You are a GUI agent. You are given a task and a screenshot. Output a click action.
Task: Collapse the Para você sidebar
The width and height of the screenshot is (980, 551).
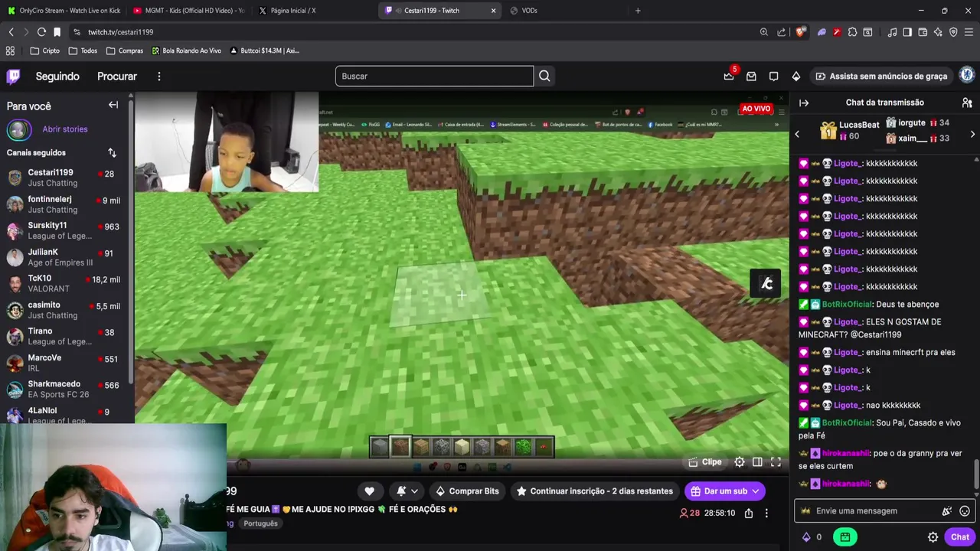click(113, 105)
